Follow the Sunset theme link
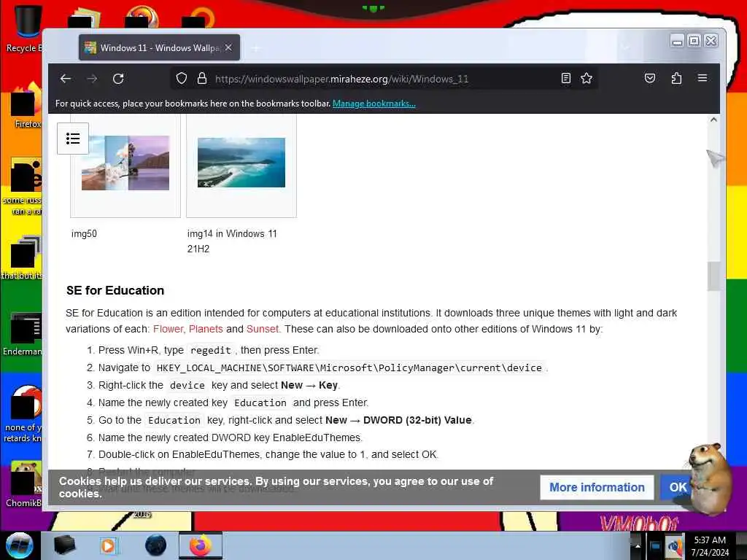747x560 pixels. (x=262, y=329)
